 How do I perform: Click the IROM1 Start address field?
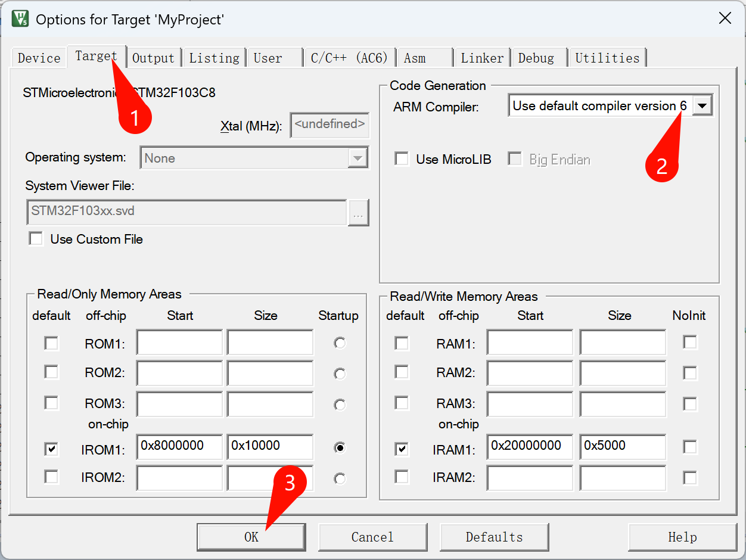click(179, 446)
